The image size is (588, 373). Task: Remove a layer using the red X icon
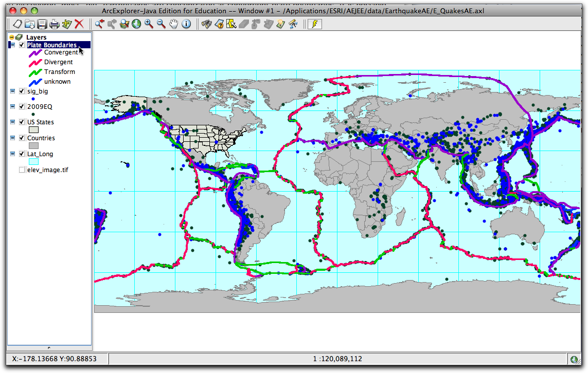(x=78, y=24)
